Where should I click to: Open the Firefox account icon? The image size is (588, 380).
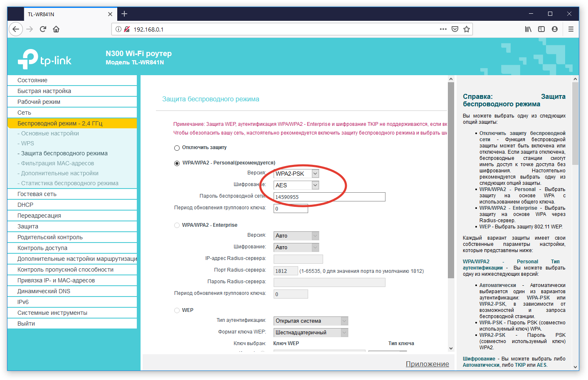[x=555, y=29]
